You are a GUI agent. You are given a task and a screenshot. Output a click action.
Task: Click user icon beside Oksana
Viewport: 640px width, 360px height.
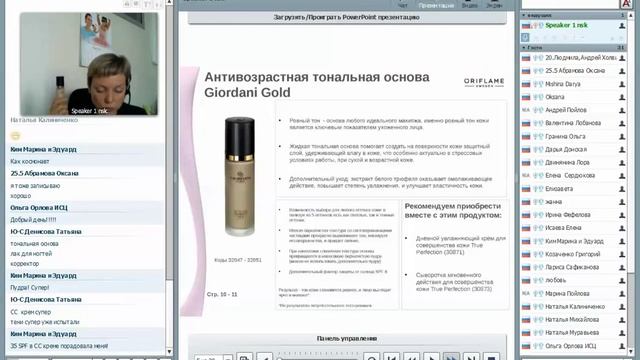pyautogui.click(x=622, y=97)
